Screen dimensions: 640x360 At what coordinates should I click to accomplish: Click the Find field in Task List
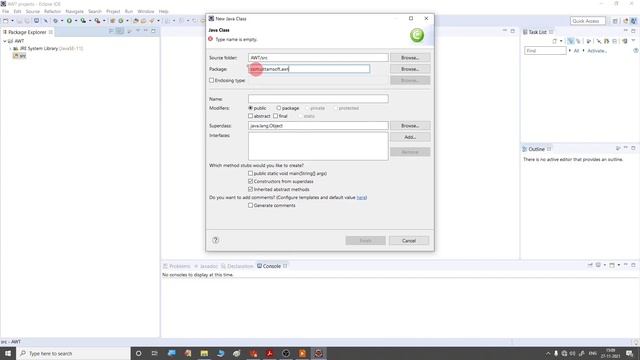pos(545,51)
